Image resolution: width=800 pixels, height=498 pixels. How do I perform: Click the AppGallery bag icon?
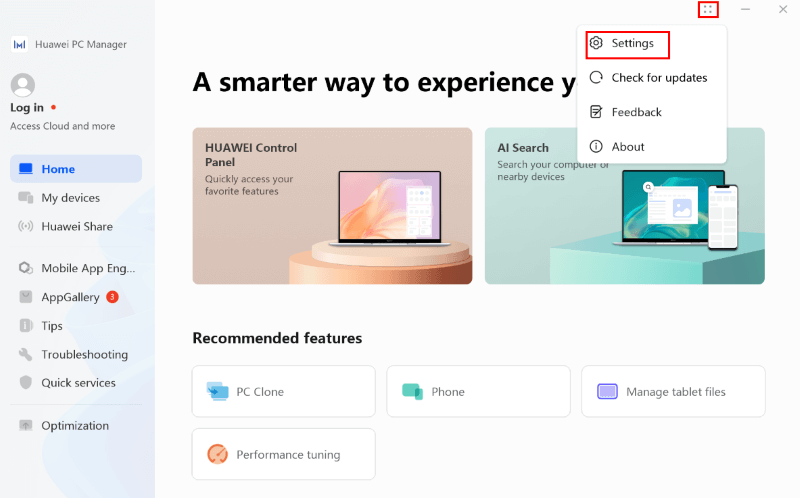point(26,297)
